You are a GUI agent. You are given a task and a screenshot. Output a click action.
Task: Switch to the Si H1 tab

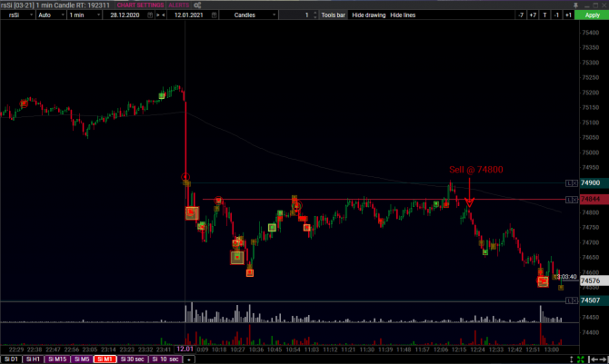click(34, 359)
